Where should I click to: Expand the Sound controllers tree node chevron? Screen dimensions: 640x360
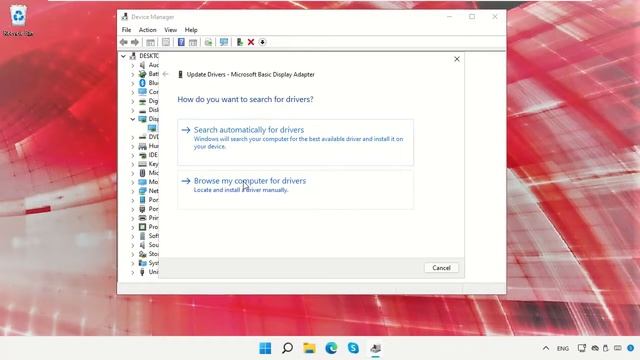(133, 245)
